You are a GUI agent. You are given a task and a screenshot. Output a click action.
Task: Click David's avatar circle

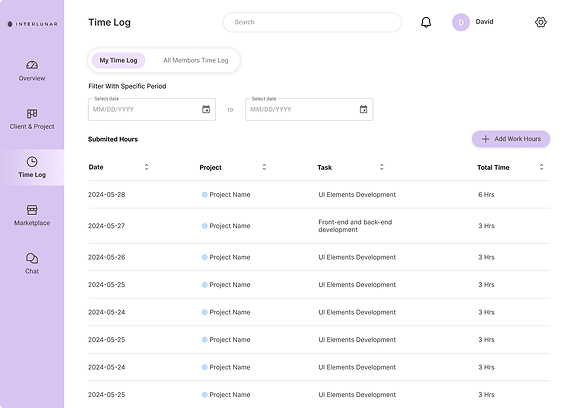[461, 22]
